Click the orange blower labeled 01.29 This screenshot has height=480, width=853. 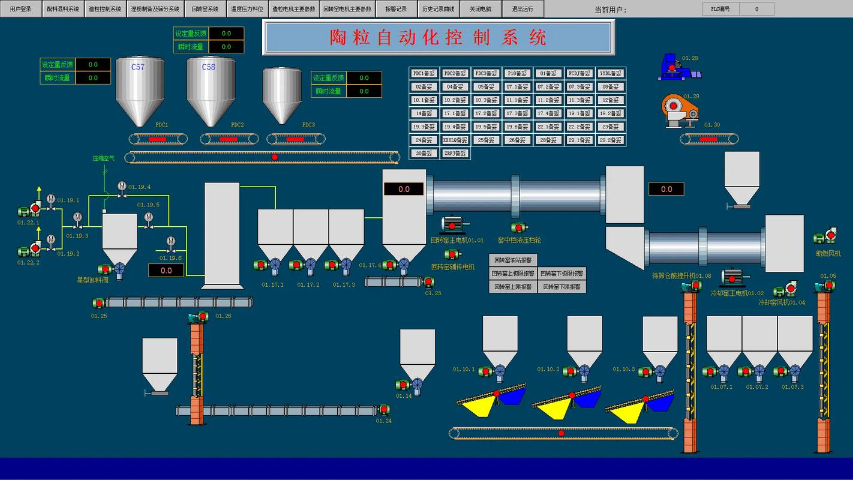(x=680, y=110)
